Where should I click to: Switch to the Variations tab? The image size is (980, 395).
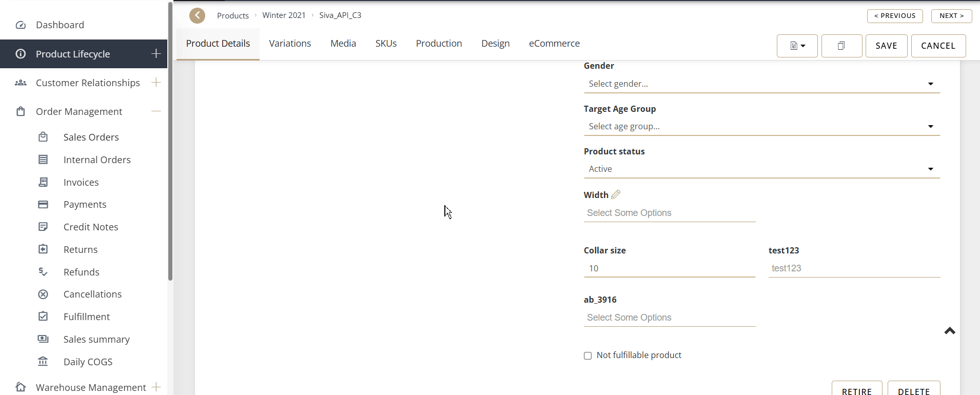pos(290,44)
